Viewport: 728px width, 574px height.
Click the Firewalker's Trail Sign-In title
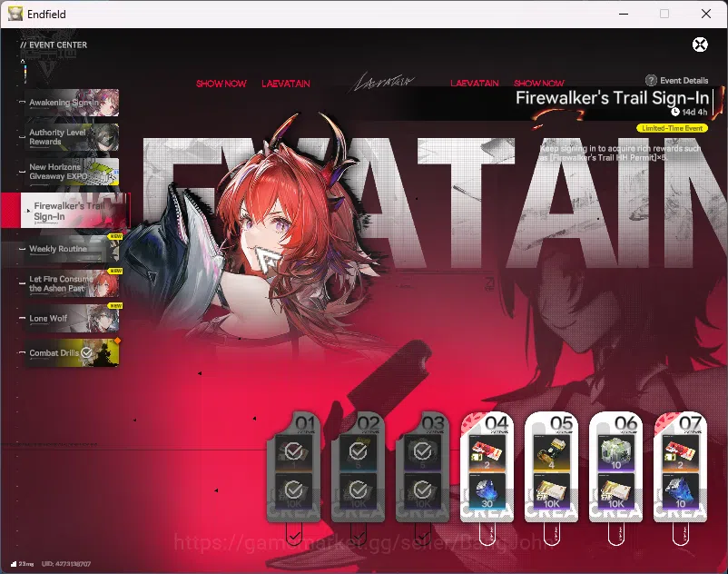(x=612, y=98)
